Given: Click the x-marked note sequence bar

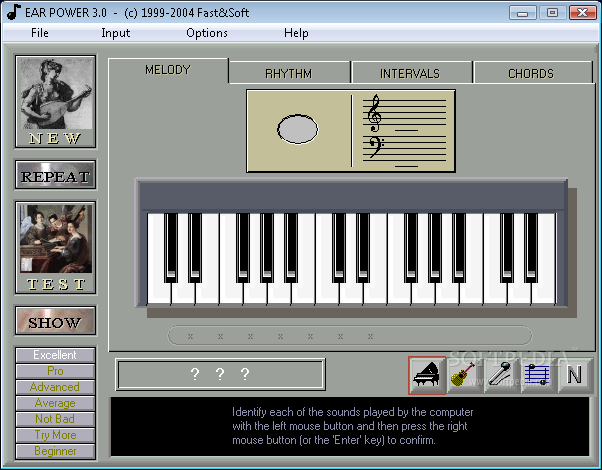Looking at the screenshot, I should tap(350, 336).
